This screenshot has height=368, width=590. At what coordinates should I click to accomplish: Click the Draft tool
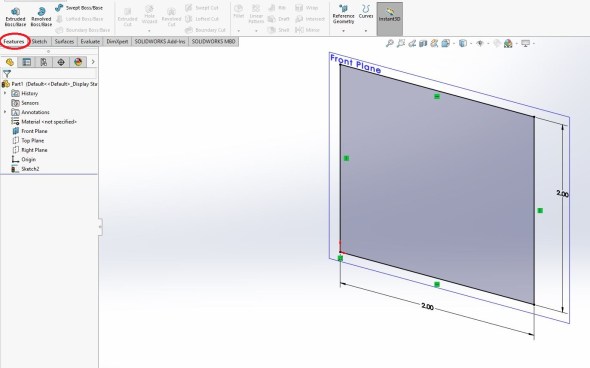coord(279,19)
